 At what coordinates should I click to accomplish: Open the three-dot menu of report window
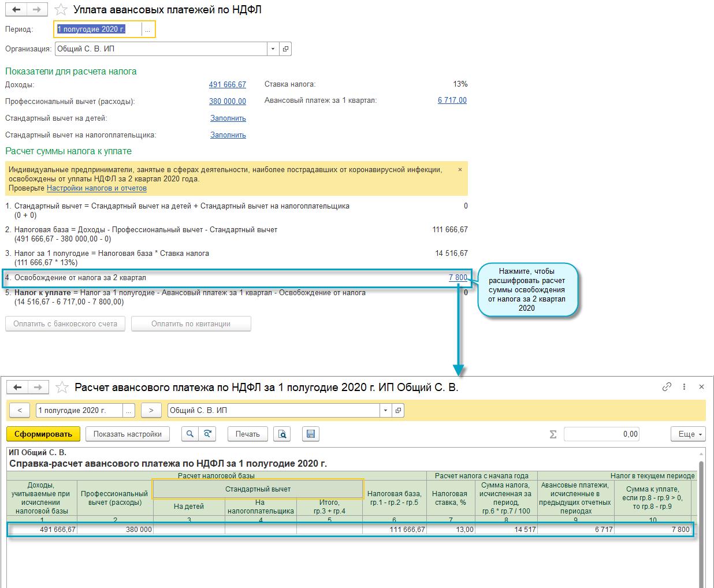coord(685,387)
